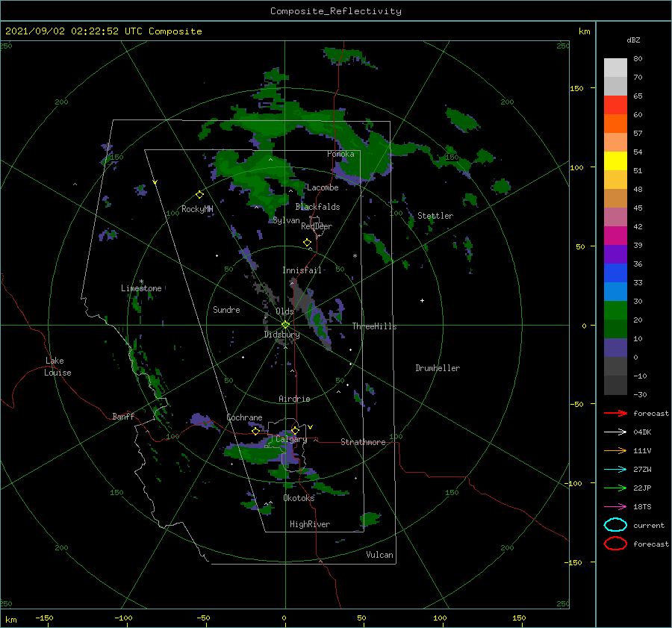Click the 2021/09/02 02:22:52 UTC Composite timestamp
This screenshot has height=628, width=672.
[104, 31]
